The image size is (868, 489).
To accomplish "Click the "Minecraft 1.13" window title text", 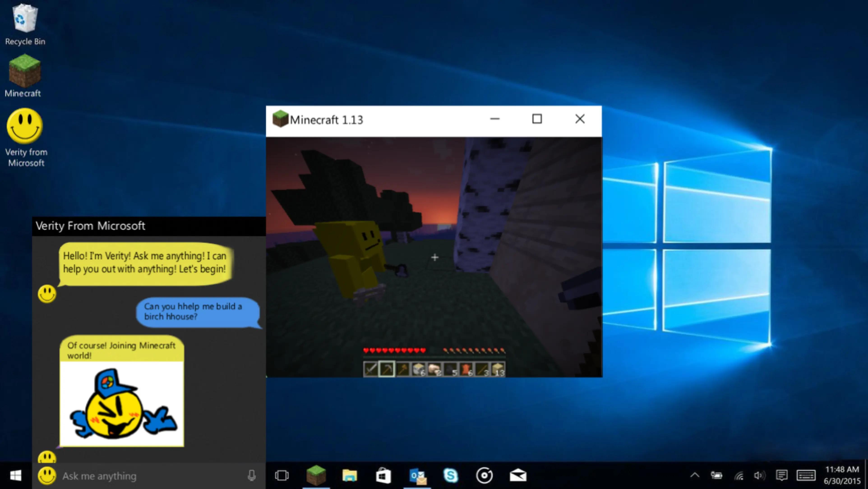I will coord(326,120).
